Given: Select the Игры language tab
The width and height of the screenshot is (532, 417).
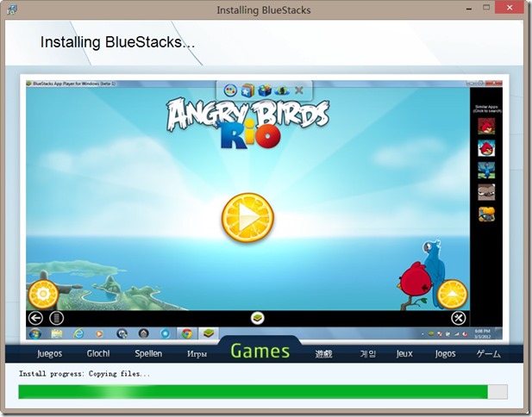Looking at the screenshot, I should 197,354.
